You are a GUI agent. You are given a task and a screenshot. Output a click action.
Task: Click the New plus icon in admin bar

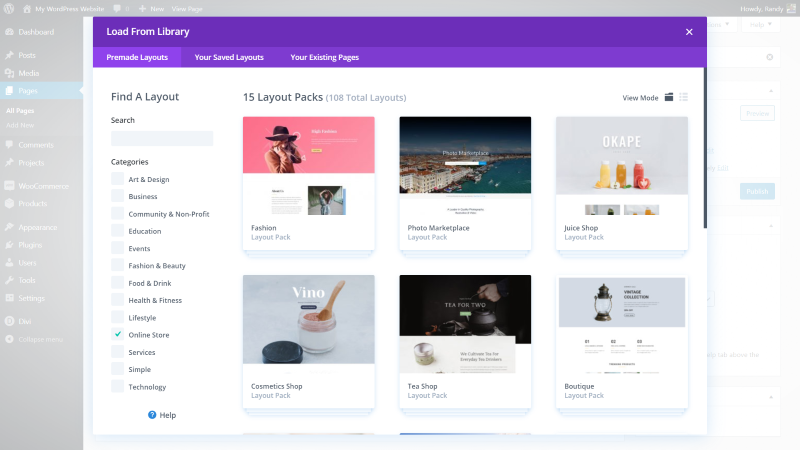pos(142,9)
